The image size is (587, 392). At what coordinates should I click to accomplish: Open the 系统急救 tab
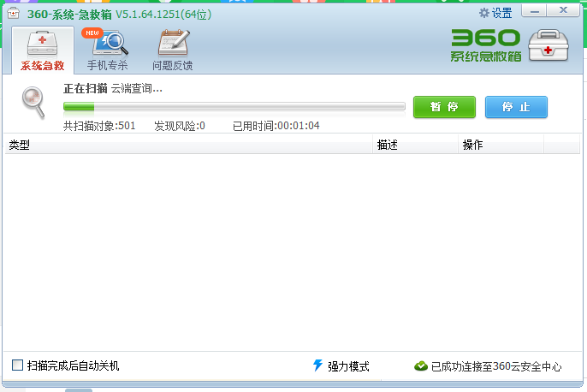coord(42,50)
